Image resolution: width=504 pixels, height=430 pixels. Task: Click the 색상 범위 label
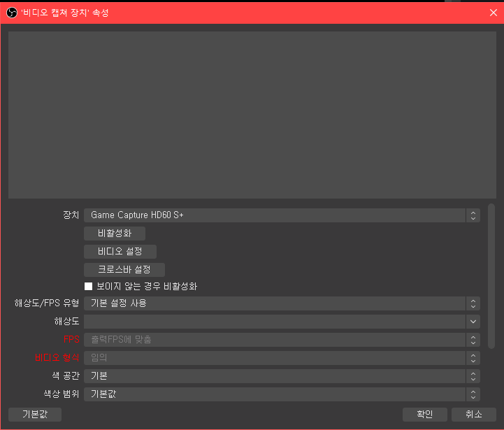(x=62, y=394)
